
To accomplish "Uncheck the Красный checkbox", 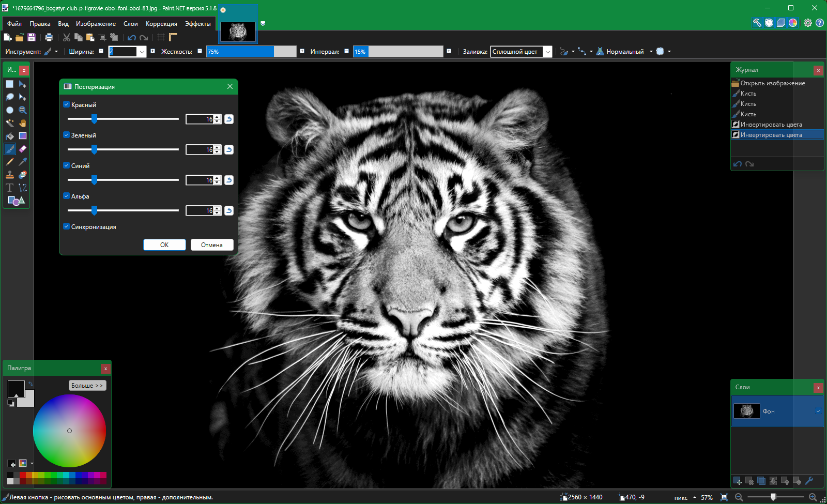I will coord(66,104).
